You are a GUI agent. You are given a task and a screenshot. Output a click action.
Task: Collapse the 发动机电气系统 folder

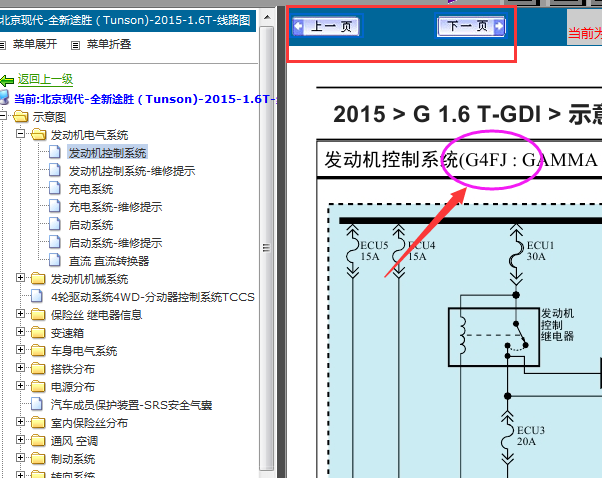(20, 134)
